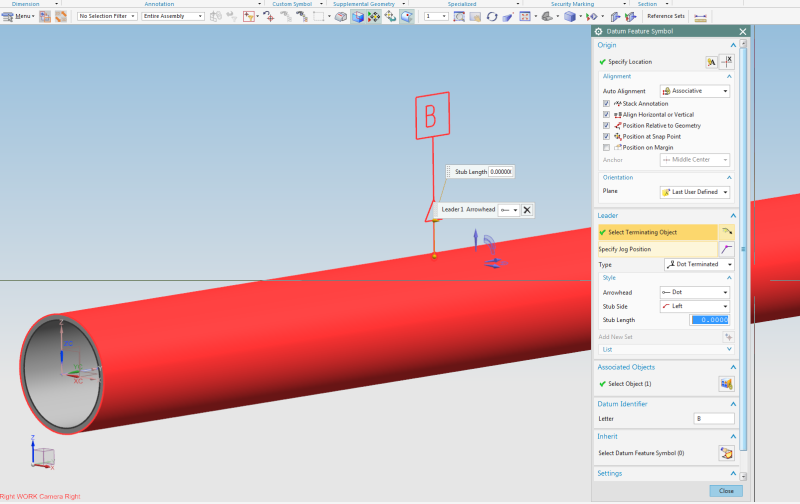The height and width of the screenshot is (504, 800).
Task: Collapse the Leader section
Action: (733, 215)
